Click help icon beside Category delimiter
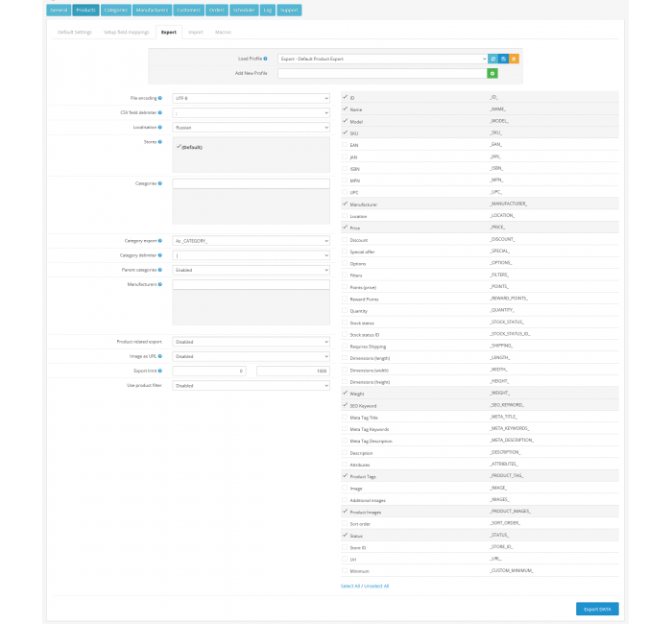672x624 pixels. coord(160,255)
